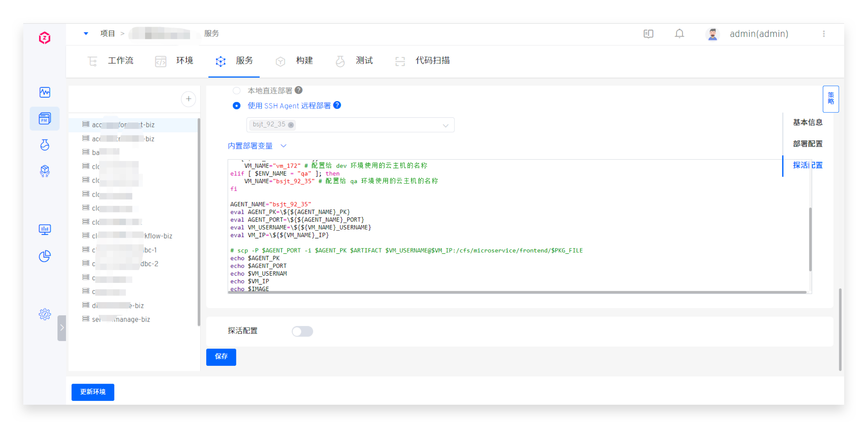Click the pie chart sidebar icon
This screenshot has height=428, width=868.
click(44, 256)
